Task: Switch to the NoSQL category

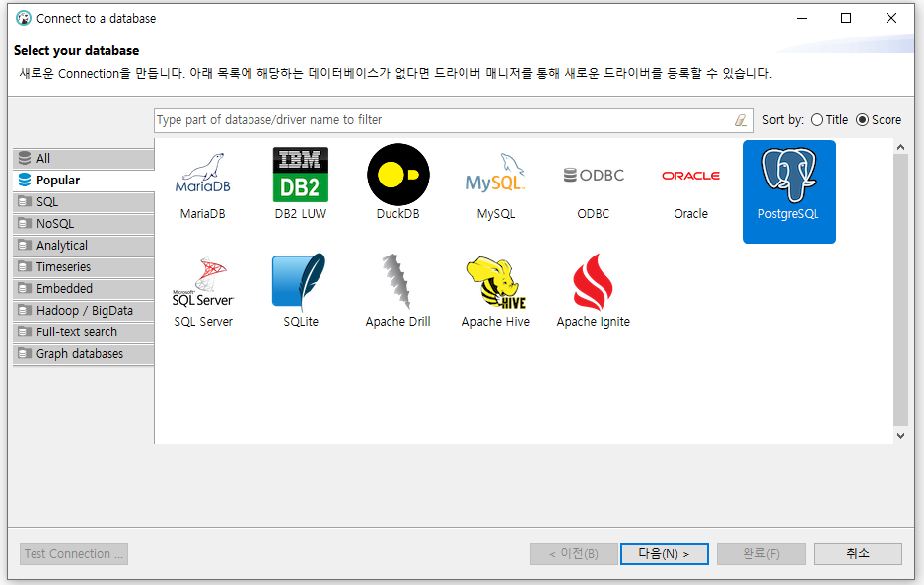Action: 84,224
